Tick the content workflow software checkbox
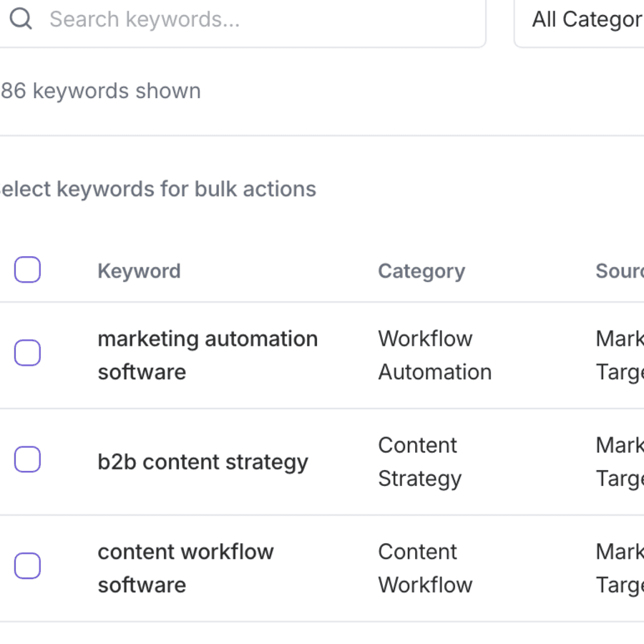644x644 pixels. coord(27,566)
